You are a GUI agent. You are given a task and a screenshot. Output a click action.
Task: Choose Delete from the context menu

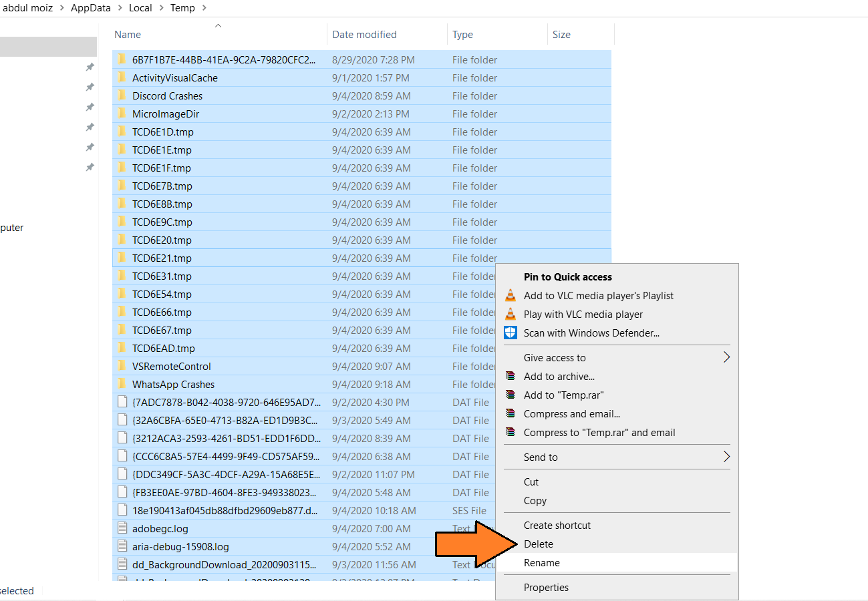[x=539, y=544]
